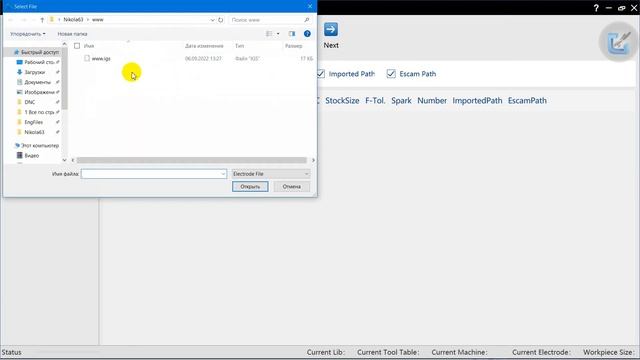
Task: Open the Nikola63 folder in the sidebar
Action: [31, 132]
